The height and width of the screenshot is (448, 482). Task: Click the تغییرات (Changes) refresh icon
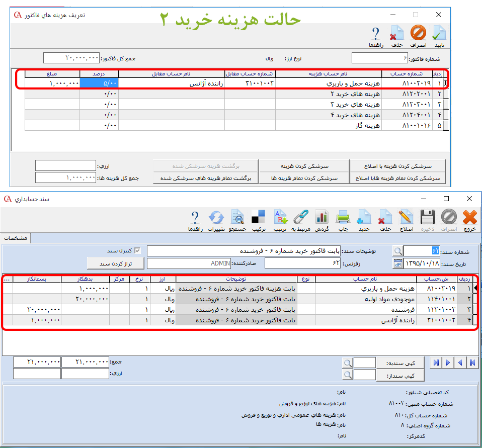pos(216,217)
